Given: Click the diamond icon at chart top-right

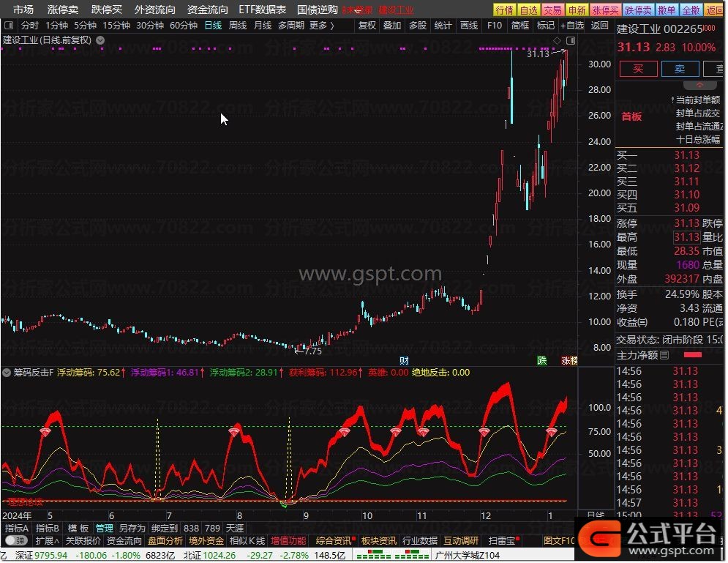Looking at the screenshot, I should click(557, 41).
